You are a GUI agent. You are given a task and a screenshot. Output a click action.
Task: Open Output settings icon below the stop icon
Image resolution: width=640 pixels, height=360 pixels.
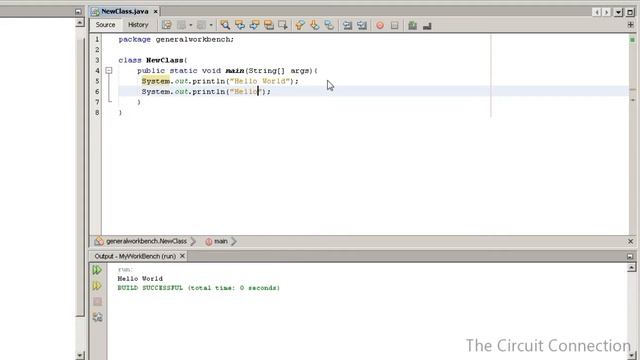click(x=97, y=317)
